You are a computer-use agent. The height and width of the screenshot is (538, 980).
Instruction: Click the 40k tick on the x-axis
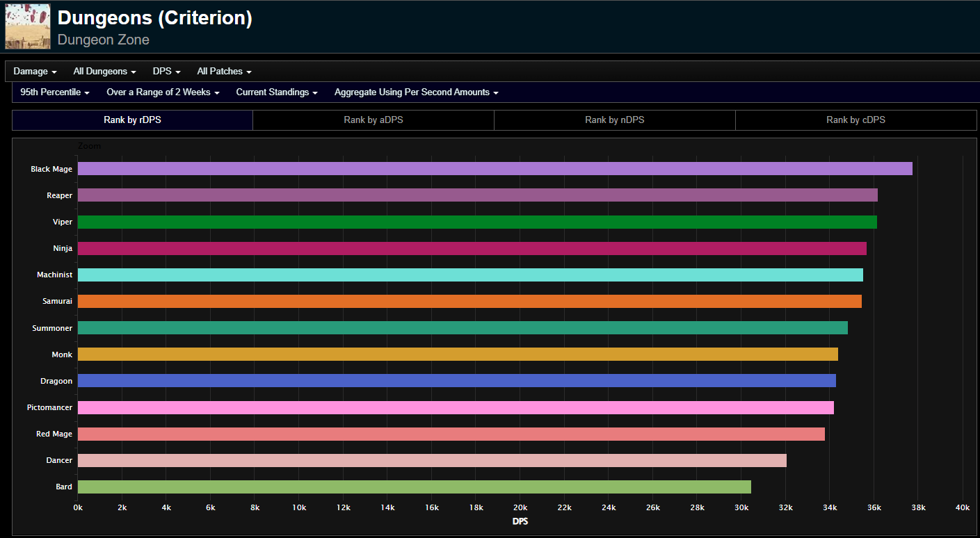[963, 507]
